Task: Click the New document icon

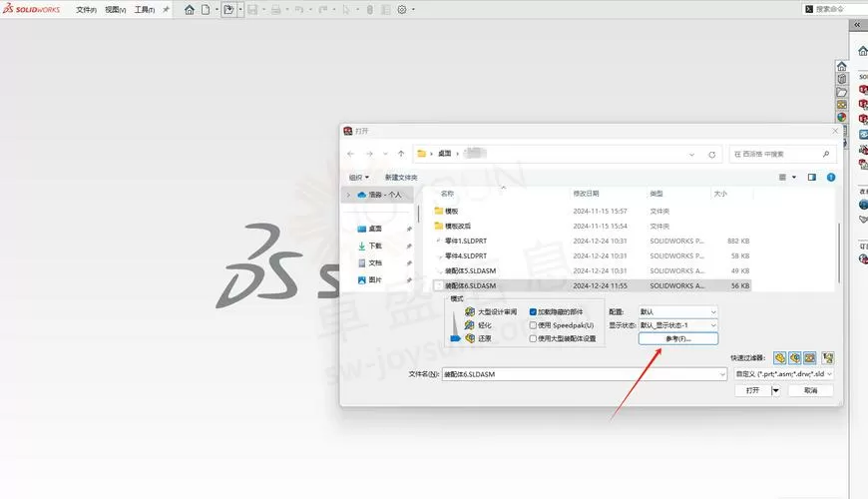Action: (x=206, y=9)
